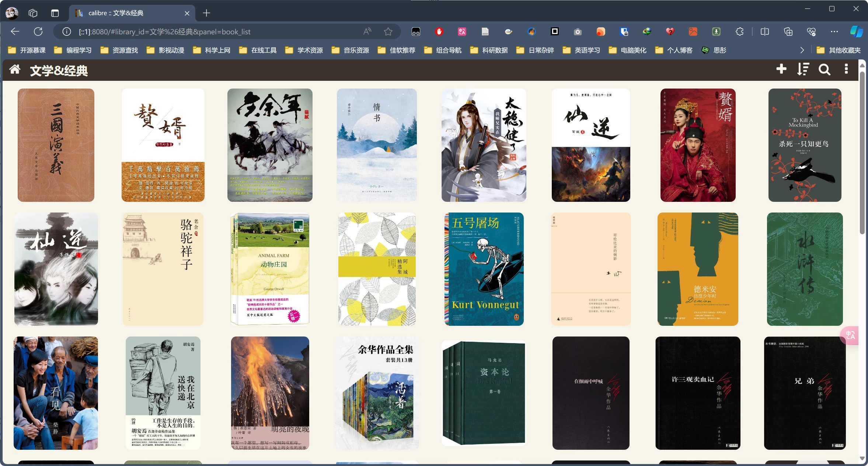
Task: Go to calibre home via house icon
Action: (x=15, y=69)
